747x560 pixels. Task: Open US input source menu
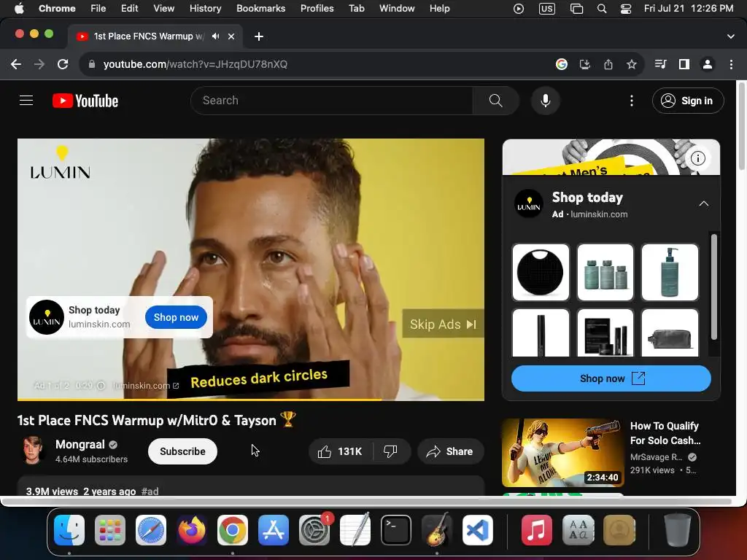click(x=547, y=9)
